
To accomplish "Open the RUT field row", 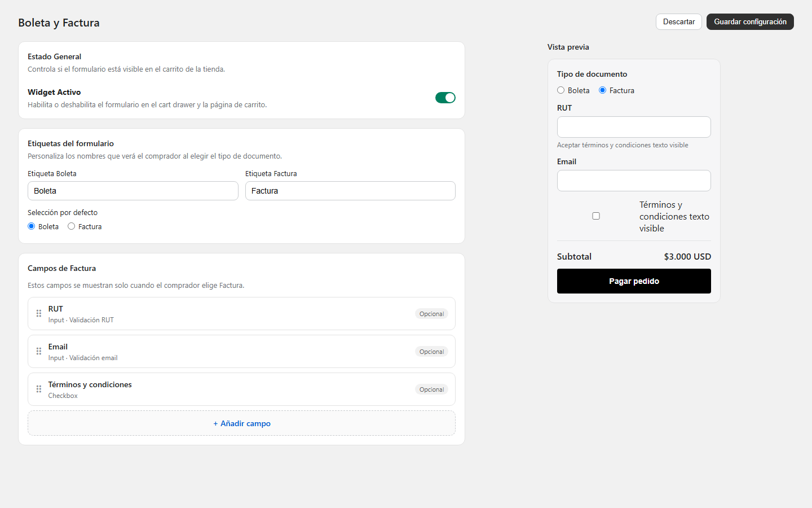I will [241, 314].
